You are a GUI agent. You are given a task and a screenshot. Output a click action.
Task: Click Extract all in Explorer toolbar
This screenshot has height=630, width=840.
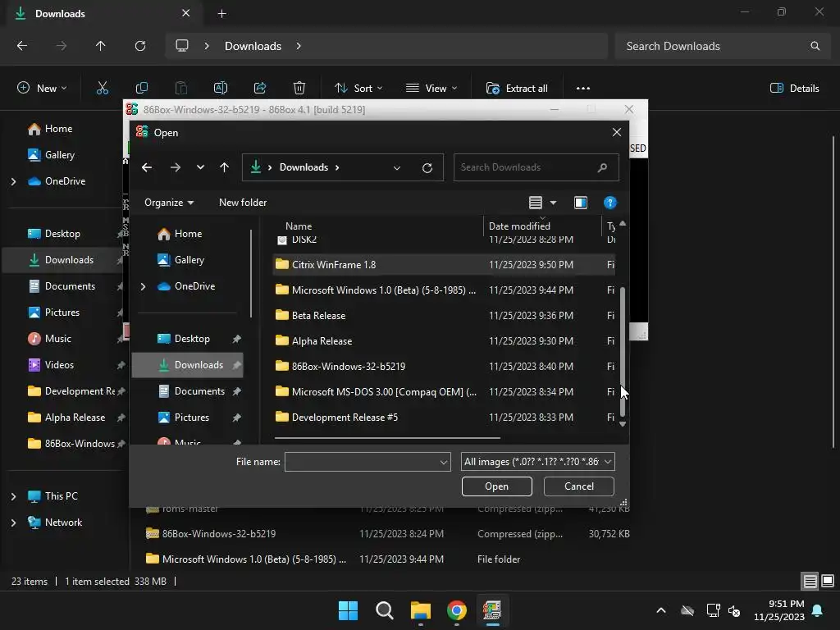(x=517, y=89)
